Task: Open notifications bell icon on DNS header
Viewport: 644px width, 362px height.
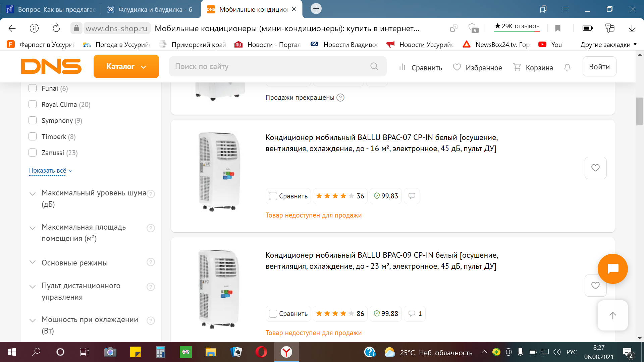Action: pyautogui.click(x=567, y=67)
